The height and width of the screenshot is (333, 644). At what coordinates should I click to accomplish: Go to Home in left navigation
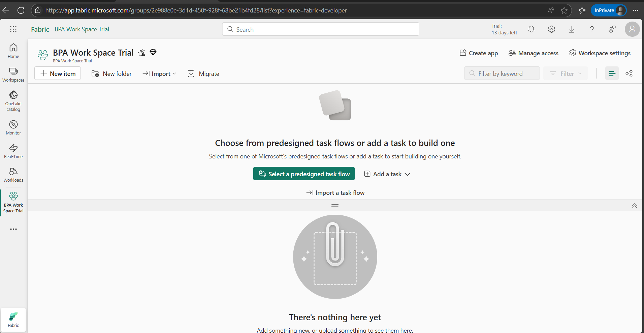click(x=13, y=51)
